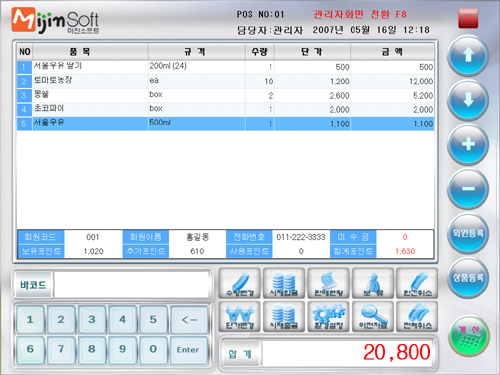Click keypad digit 5
Viewport: 500px width, 375px height.
[153, 319]
